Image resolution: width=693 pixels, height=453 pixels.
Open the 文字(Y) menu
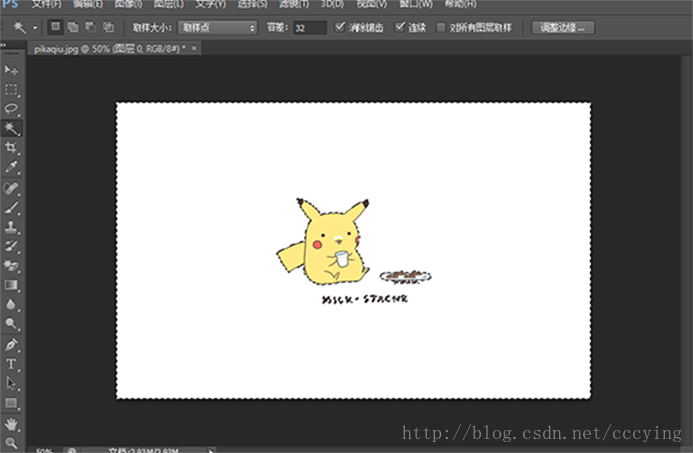pos(210,4)
